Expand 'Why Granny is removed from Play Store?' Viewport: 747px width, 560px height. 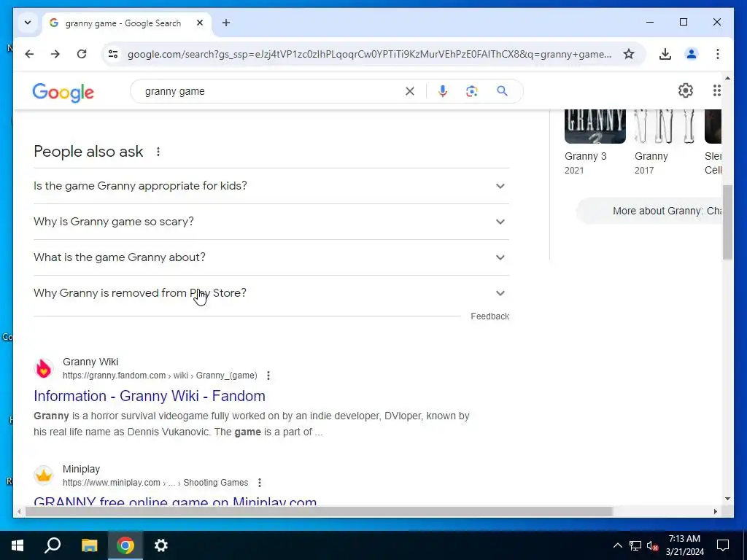[x=271, y=293]
